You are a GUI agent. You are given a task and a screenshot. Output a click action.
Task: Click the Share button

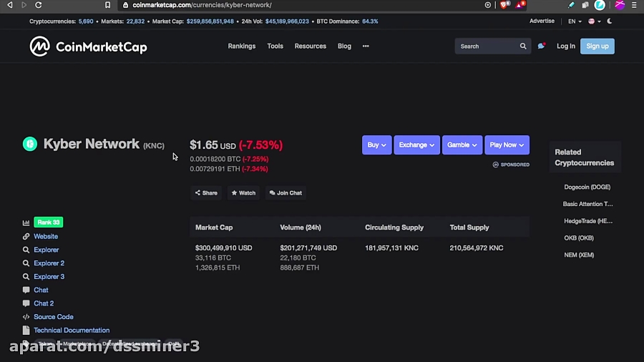tap(206, 193)
